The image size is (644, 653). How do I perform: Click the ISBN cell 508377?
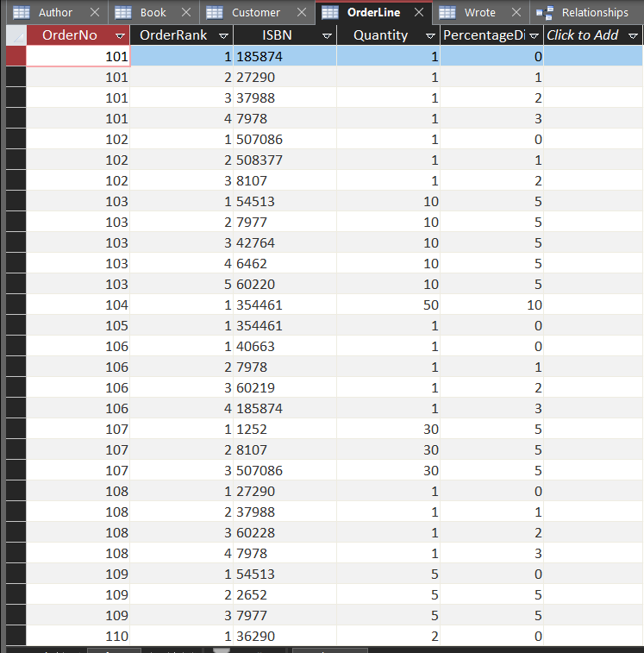tap(285, 160)
